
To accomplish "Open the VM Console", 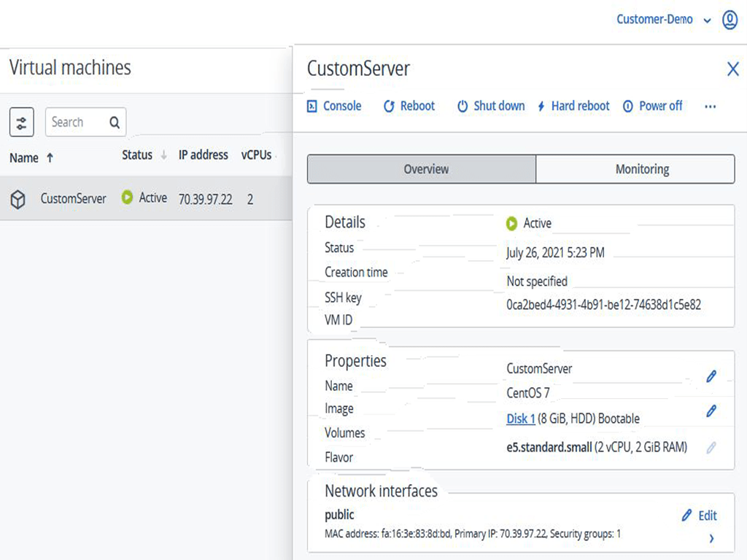I will (x=334, y=106).
